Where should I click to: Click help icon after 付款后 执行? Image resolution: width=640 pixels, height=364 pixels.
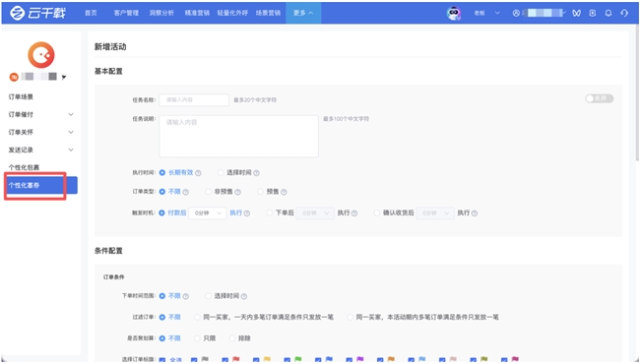click(247, 213)
